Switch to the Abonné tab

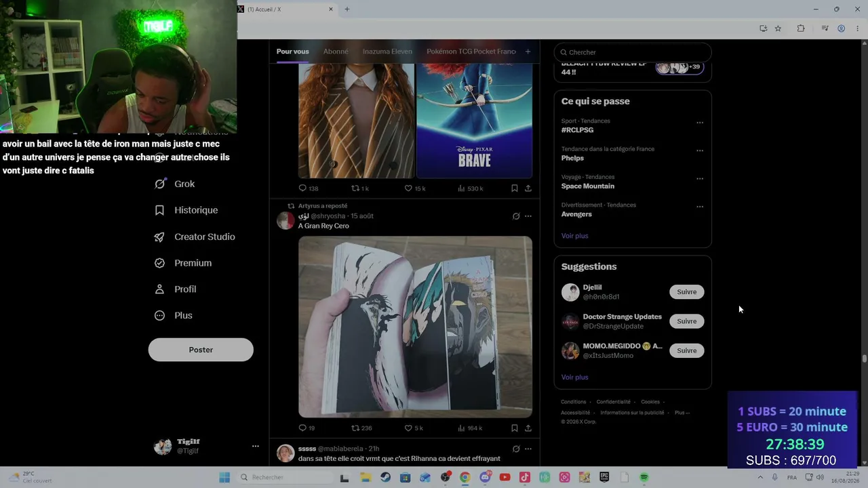click(x=336, y=52)
